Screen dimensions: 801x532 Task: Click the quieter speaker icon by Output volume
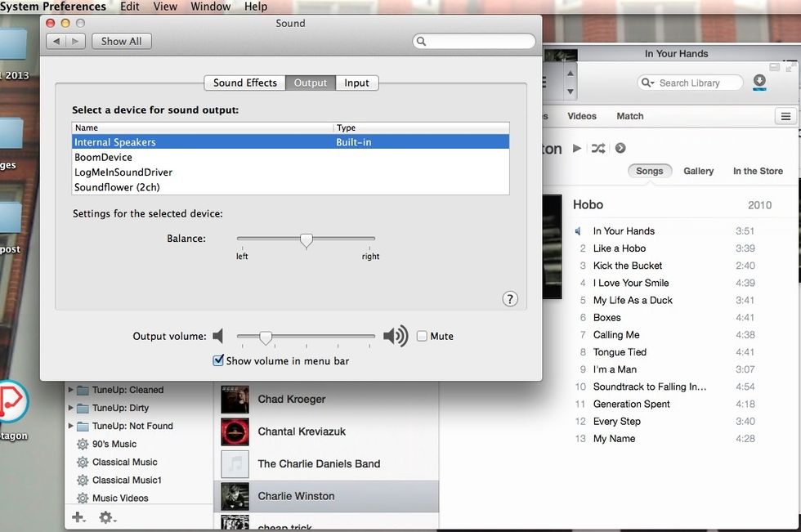point(218,335)
